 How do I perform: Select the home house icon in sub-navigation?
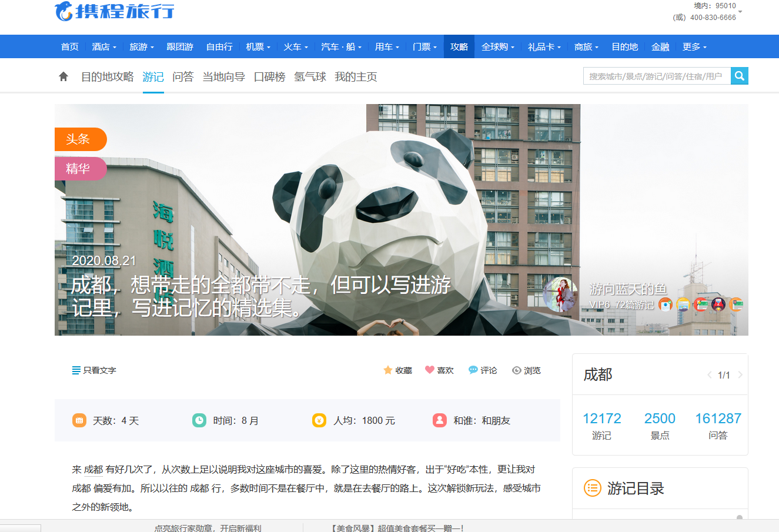point(63,76)
